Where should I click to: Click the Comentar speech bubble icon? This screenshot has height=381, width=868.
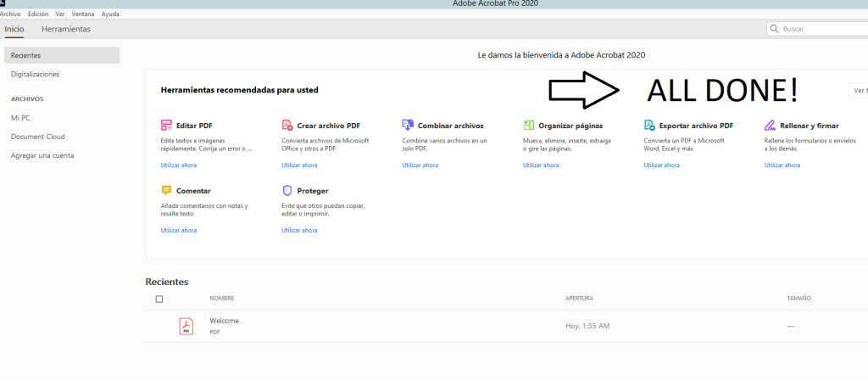coord(167,190)
